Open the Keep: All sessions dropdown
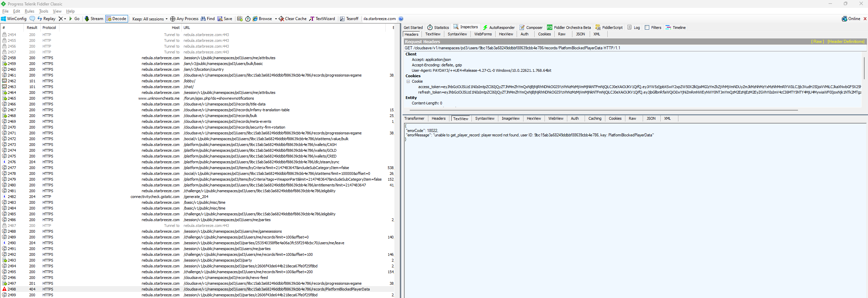 tap(150, 19)
